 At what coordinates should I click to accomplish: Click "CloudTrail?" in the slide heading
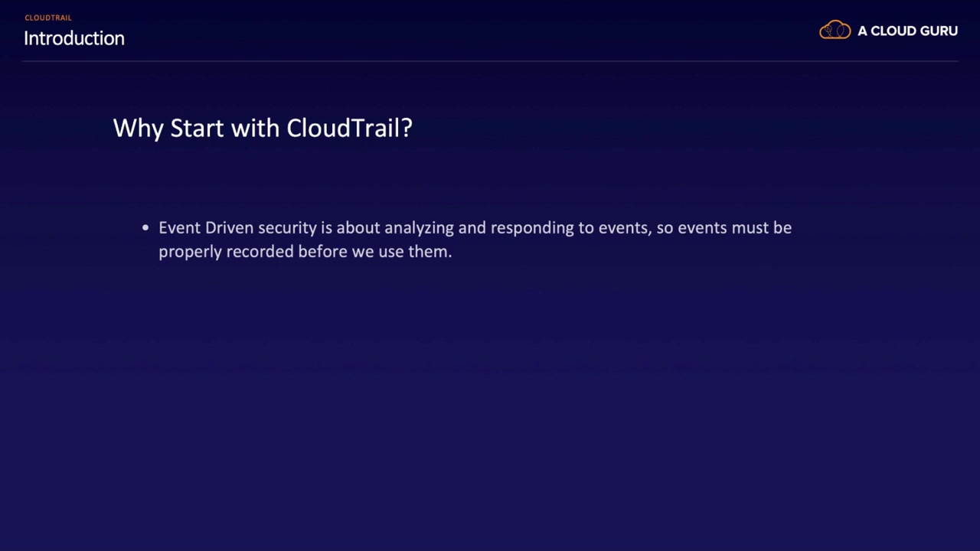(349, 128)
